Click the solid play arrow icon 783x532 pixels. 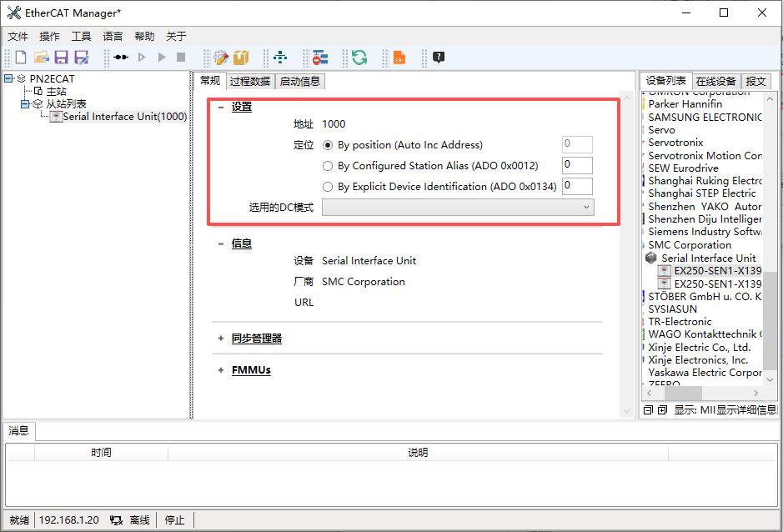(x=162, y=57)
